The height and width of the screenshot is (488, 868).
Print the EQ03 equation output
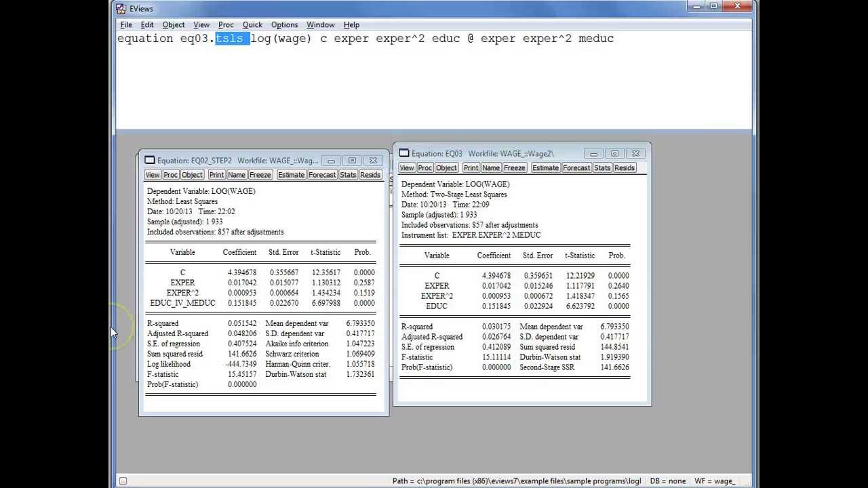pos(471,168)
